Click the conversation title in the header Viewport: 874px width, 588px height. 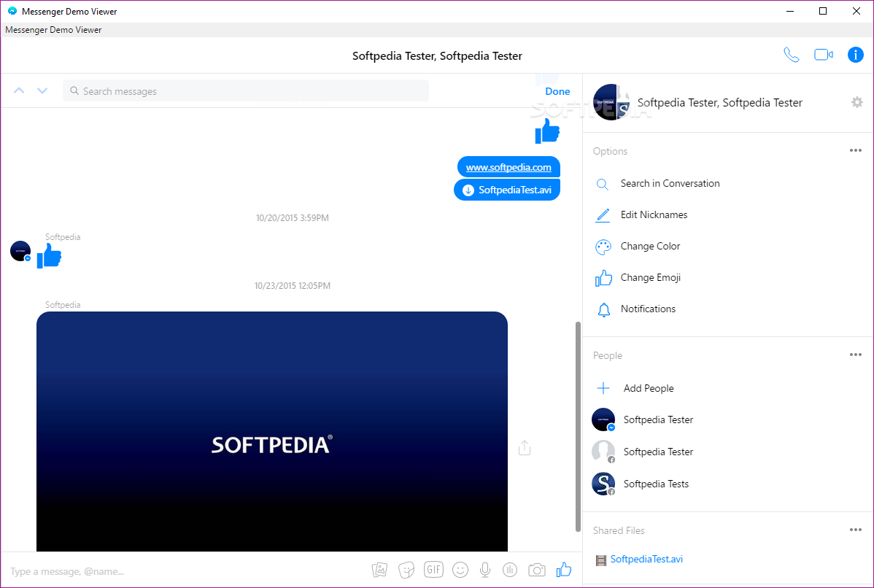437,55
